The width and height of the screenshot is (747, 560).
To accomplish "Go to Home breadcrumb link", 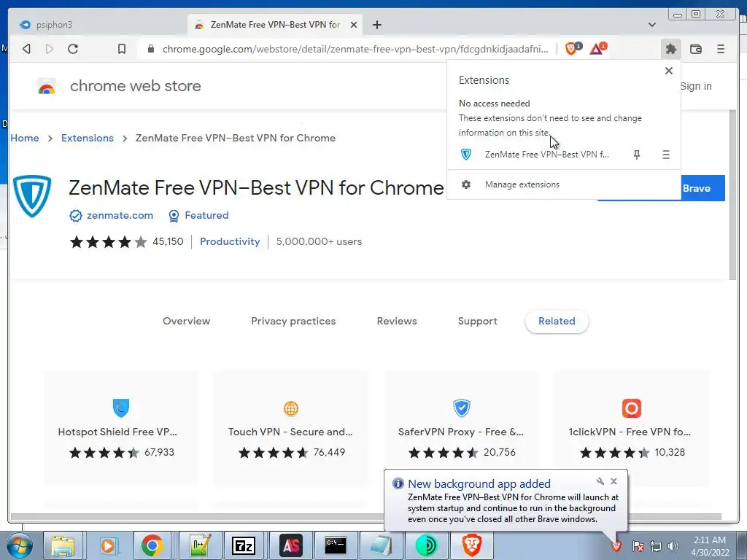I will click(25, 138).
